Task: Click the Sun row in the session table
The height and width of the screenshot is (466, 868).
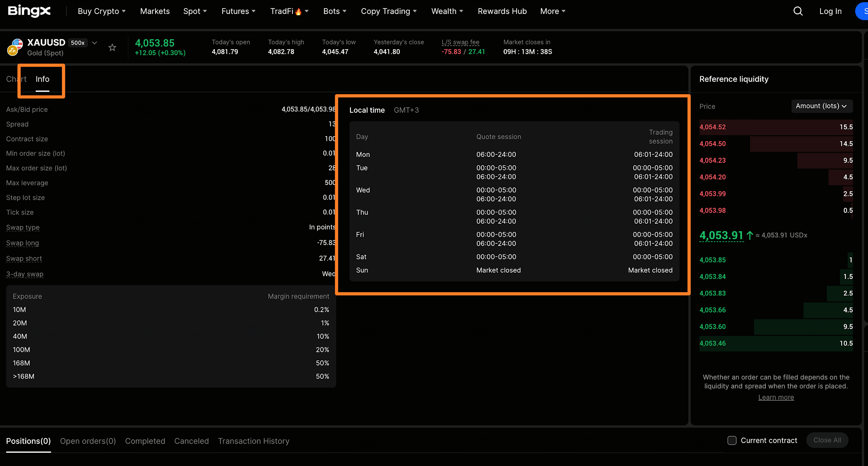Action: [x=514, y=270]
